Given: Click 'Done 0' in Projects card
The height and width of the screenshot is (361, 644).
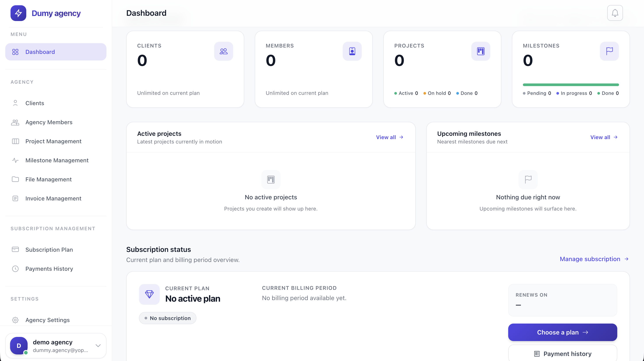Looking at the screenshot, I should 467,93.
